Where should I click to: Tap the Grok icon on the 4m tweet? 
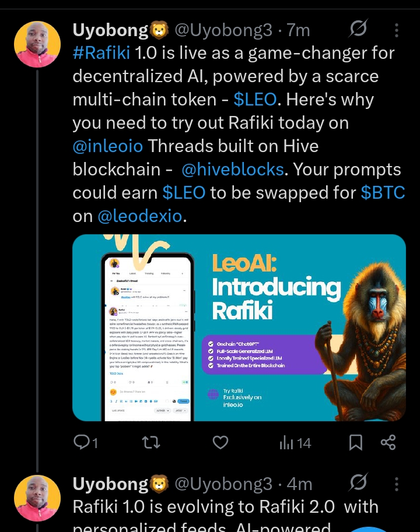coord(358,482)
